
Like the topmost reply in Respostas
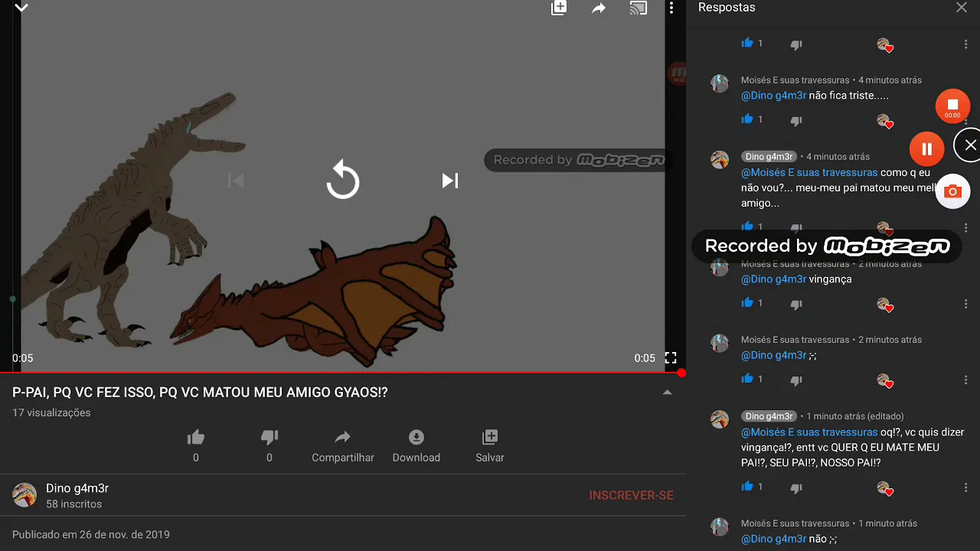click(747, 43)
